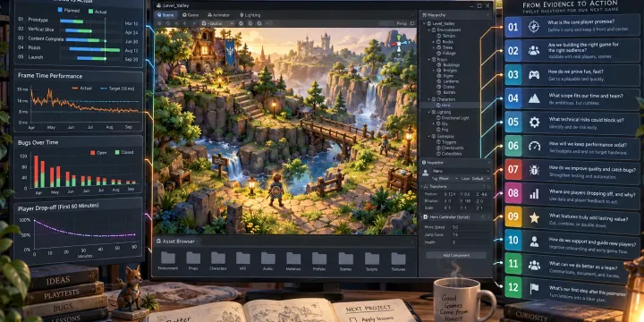Screen dimensions: 644x322
Task: Open the Environment asset folder
Action: click(x=168, y=260)
